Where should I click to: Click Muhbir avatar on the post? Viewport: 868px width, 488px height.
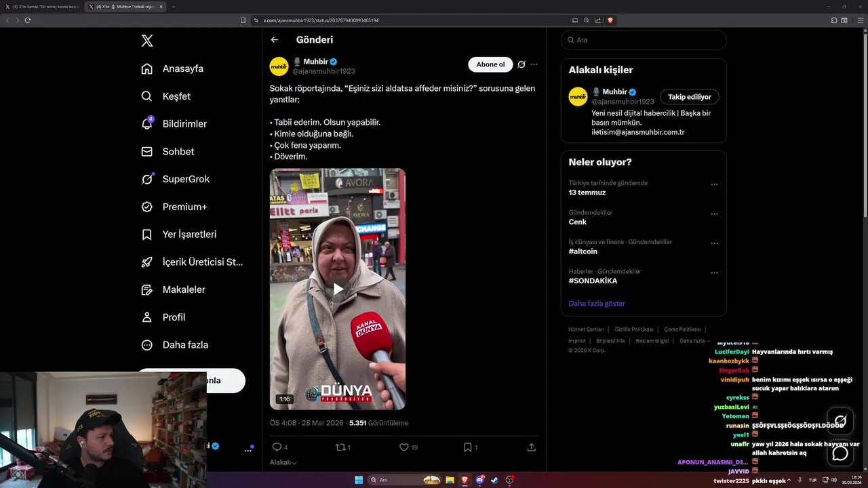tap(279, 66)
